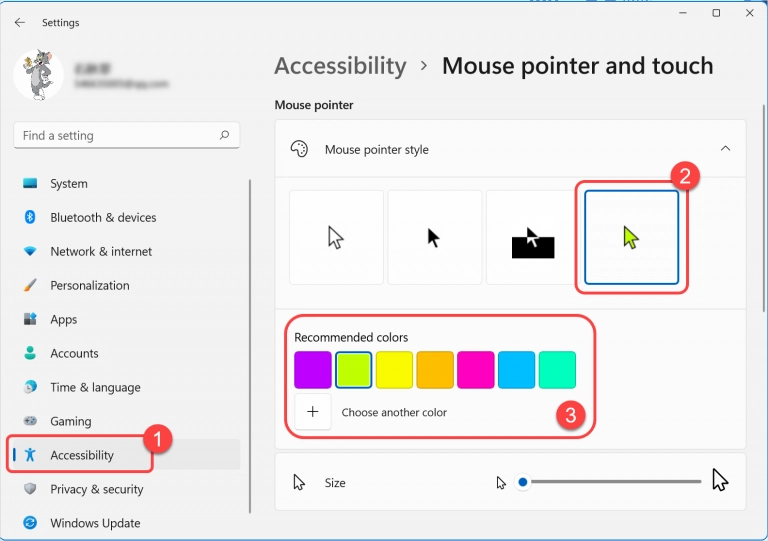Screen dimensions: 768x541
Task: Open Bluetooth & devices settings
Action: (126, 217)
